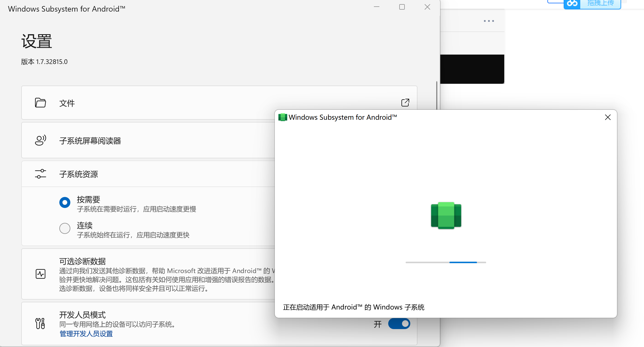Click the 设置 page title
This screenshot has height=347, width=644.
click(37, 41)
